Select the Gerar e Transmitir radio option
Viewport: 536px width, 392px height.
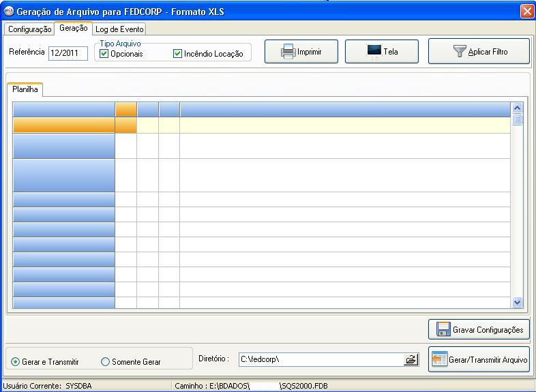(16, 362)
